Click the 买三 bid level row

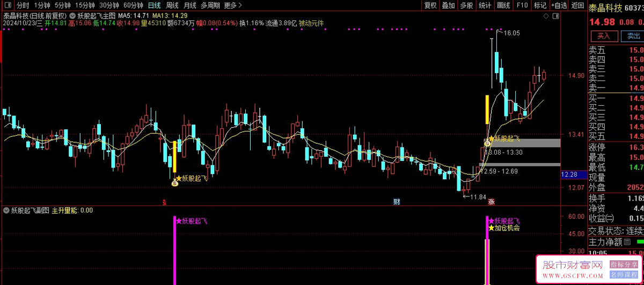point(616,118)
